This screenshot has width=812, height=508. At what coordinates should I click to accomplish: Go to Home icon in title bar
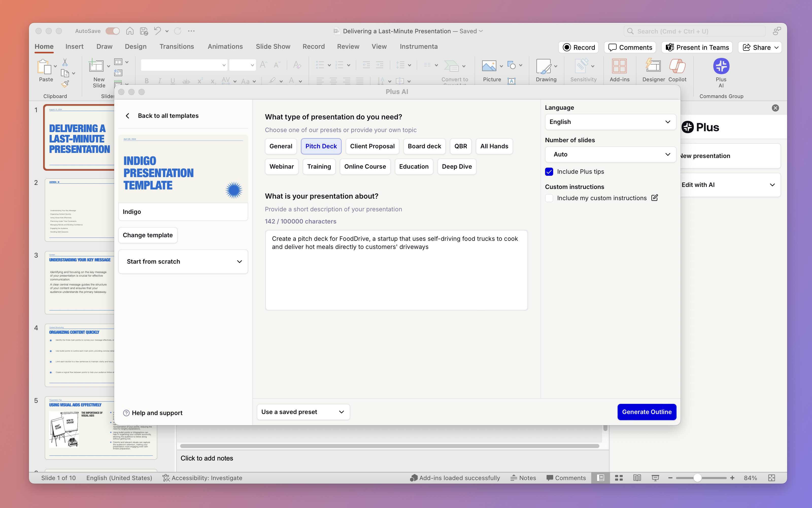click(130, 31)
